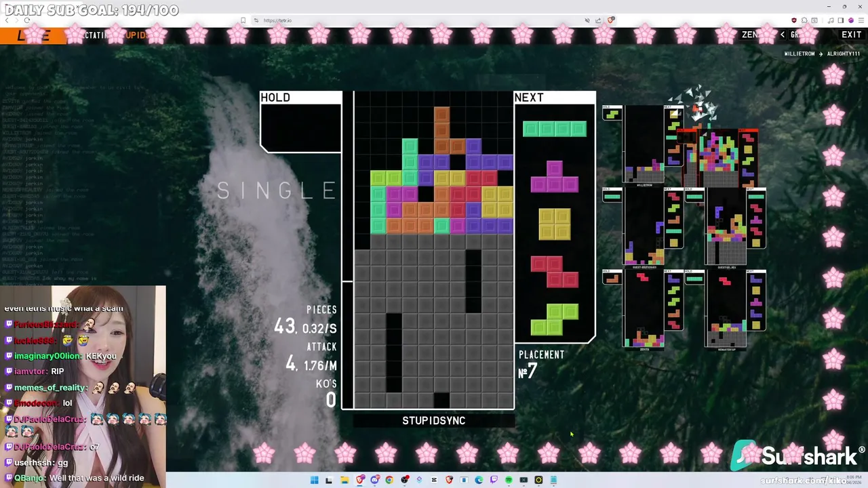Click iamvtor's RIP chat message
This screenshot has height=488, width=868.
(34, 371)
